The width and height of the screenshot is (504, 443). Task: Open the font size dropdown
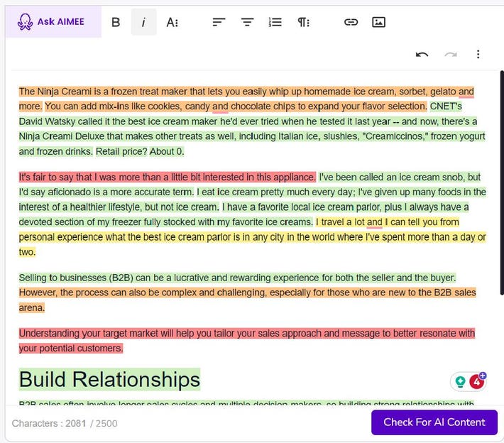[172, 22]
